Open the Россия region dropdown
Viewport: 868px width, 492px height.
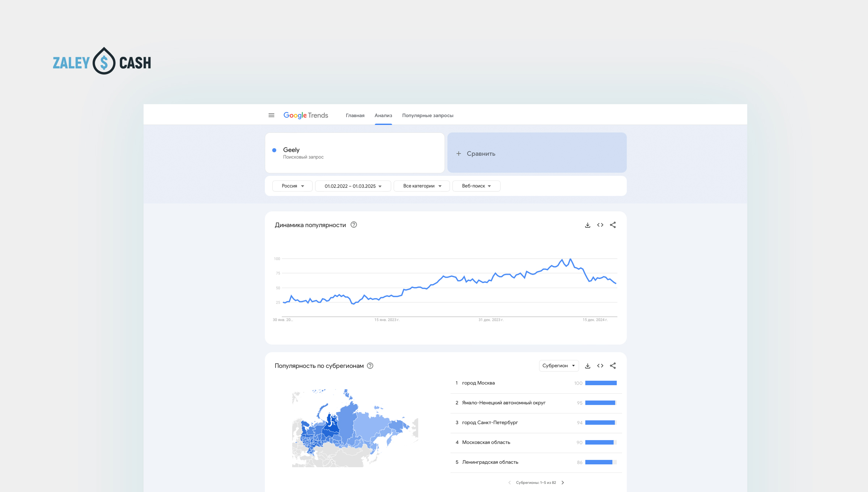coord(292,186)
